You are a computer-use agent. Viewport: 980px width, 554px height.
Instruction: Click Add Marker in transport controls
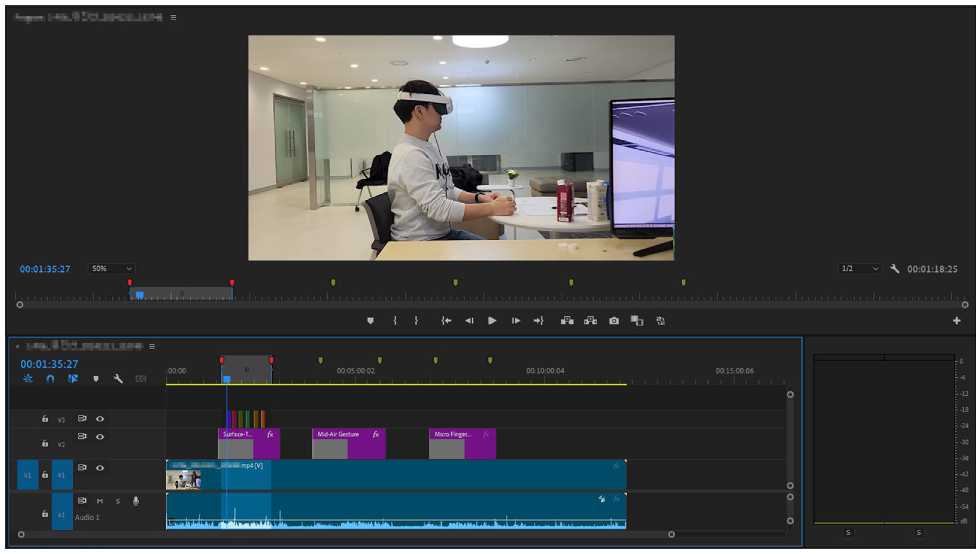pyautogui.click(x=370, y=321)
